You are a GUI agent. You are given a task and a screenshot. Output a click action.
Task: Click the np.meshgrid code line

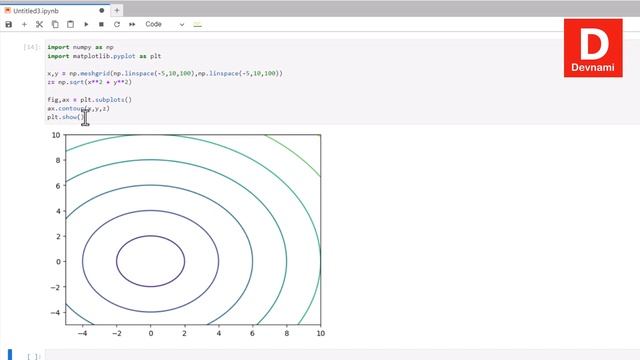165,73
